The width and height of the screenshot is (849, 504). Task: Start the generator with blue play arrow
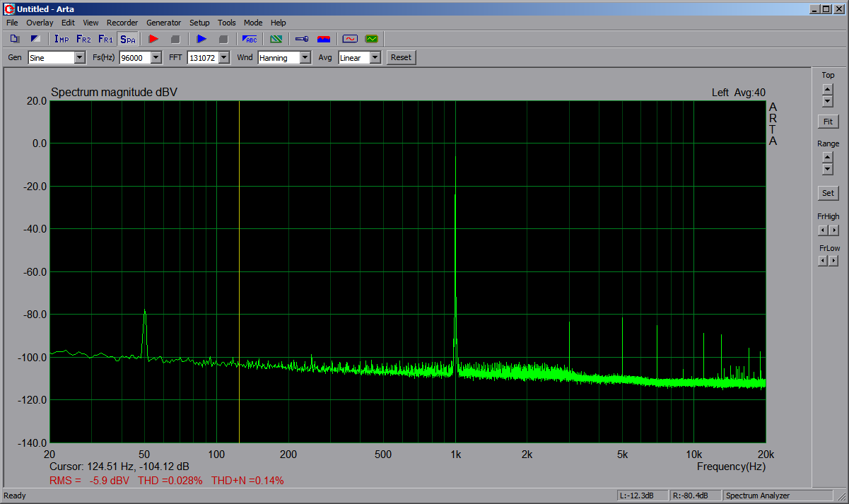[201, 39]
